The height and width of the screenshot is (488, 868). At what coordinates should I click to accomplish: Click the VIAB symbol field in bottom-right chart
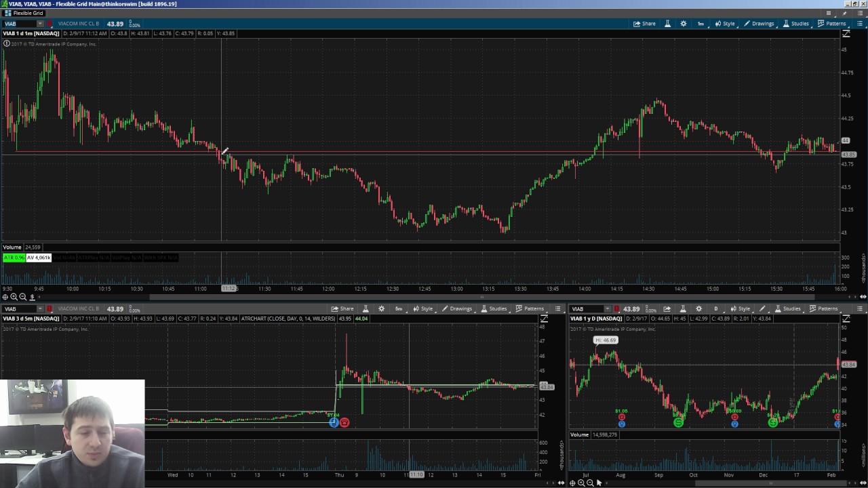coord(587,308)
